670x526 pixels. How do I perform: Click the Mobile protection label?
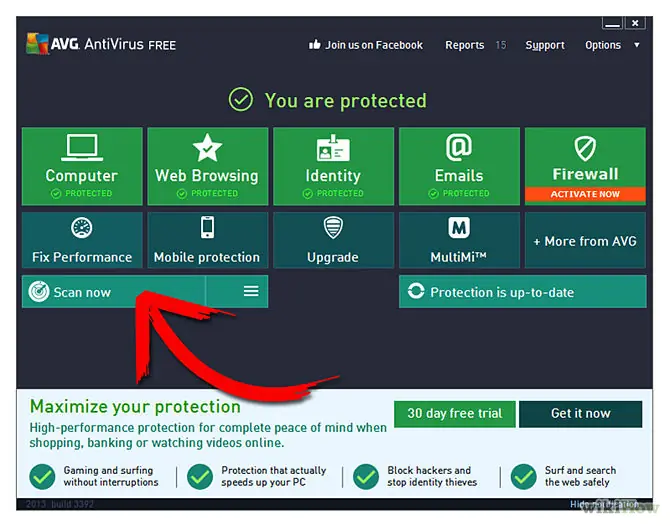[207, 257]
